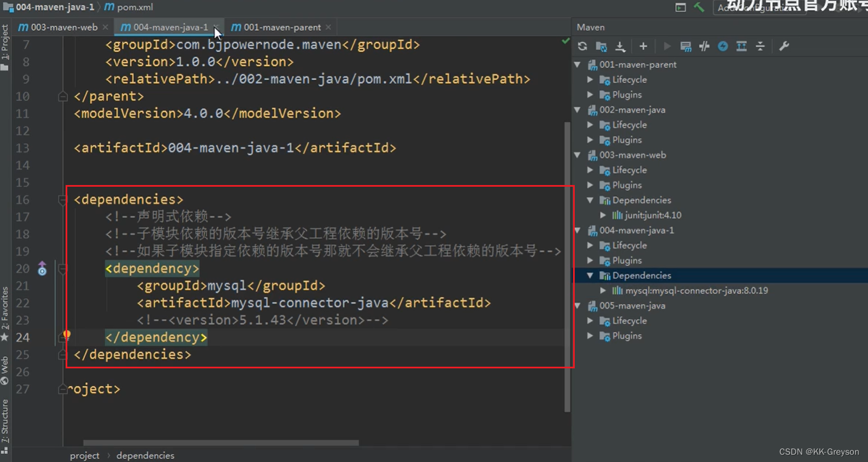Fold the dependencies block on line 16
868x462 pixels.
[63, 200]
